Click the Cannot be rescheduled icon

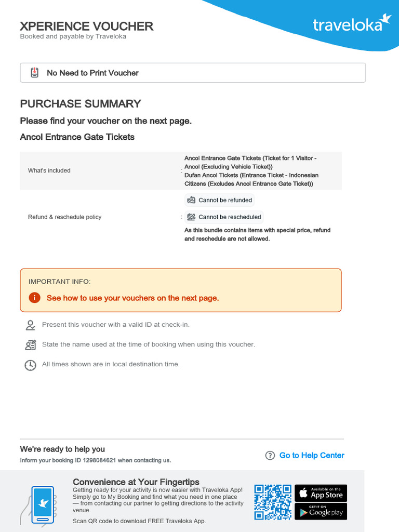coord(191,217)
